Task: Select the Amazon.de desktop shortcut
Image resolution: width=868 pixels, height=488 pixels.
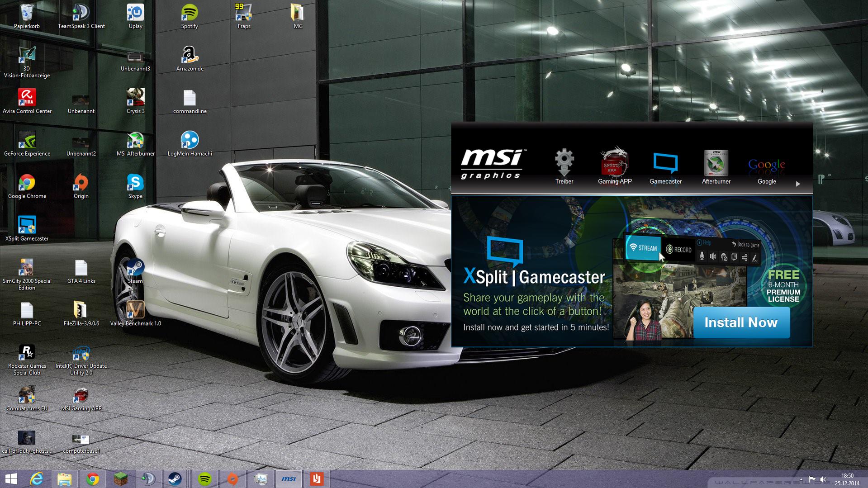Action: tap(190, 59)
